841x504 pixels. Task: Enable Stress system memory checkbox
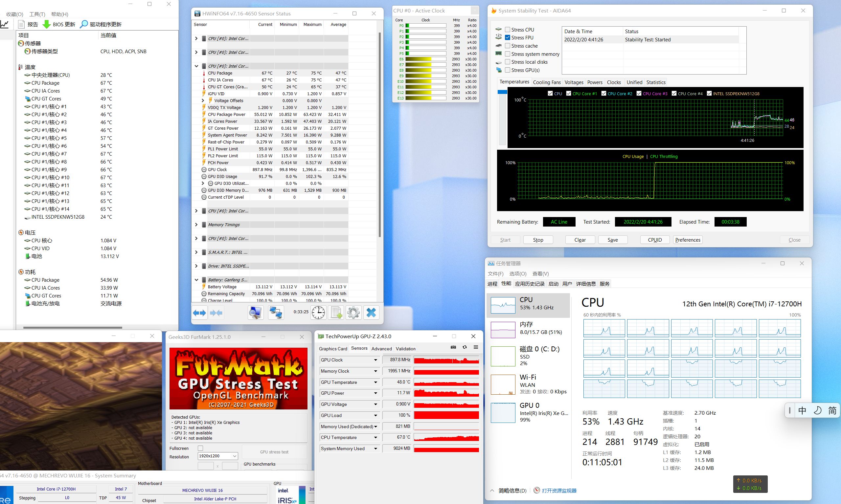[x=507, y=54]
